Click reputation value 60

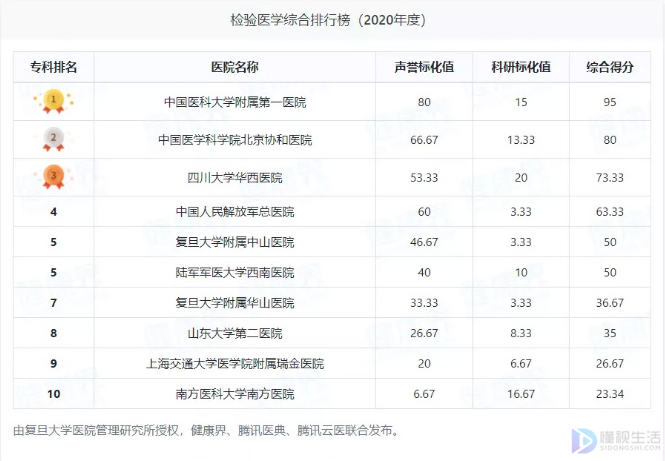click(424, 212)
